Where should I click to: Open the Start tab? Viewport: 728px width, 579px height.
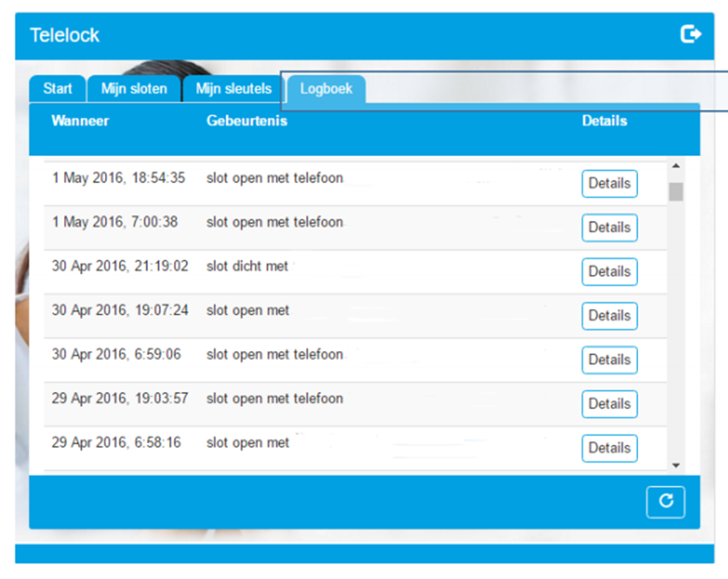57,89
